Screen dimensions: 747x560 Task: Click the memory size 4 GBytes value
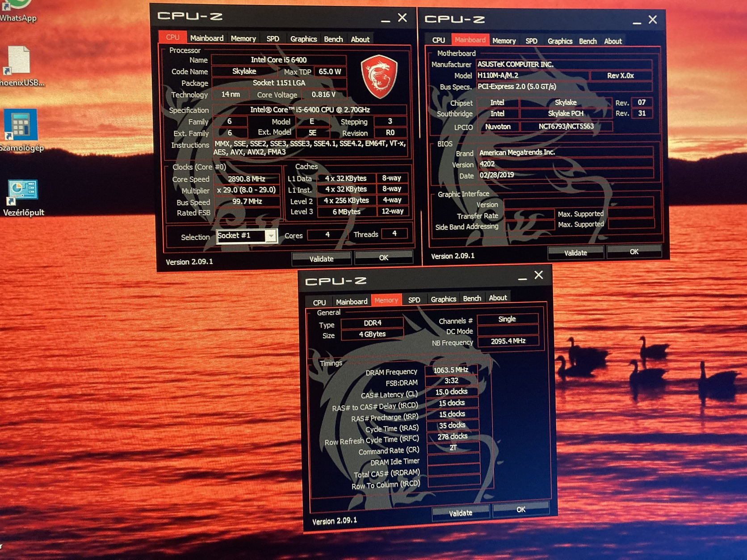[372, 334]
